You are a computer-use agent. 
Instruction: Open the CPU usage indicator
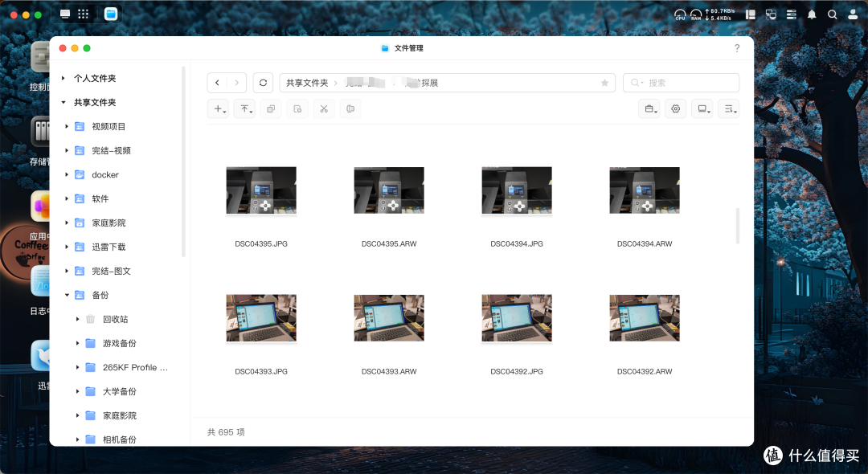(680, 15)
